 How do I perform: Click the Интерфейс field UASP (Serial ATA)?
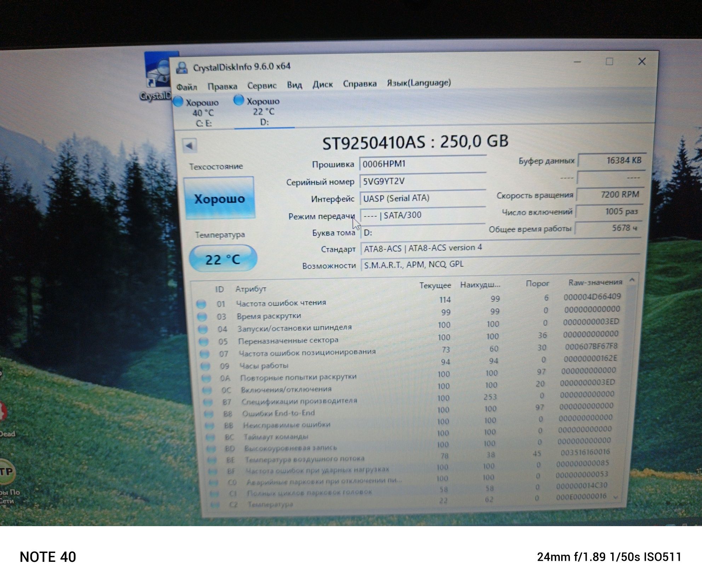pos(422,198)
